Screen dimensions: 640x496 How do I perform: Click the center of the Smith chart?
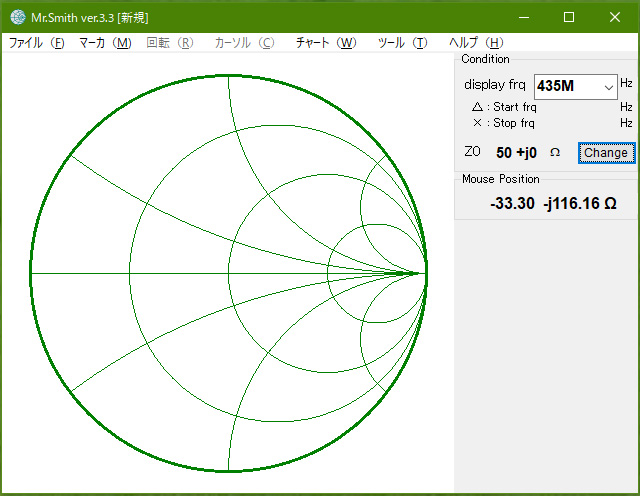pyautogui.click(x=229, y=274)
